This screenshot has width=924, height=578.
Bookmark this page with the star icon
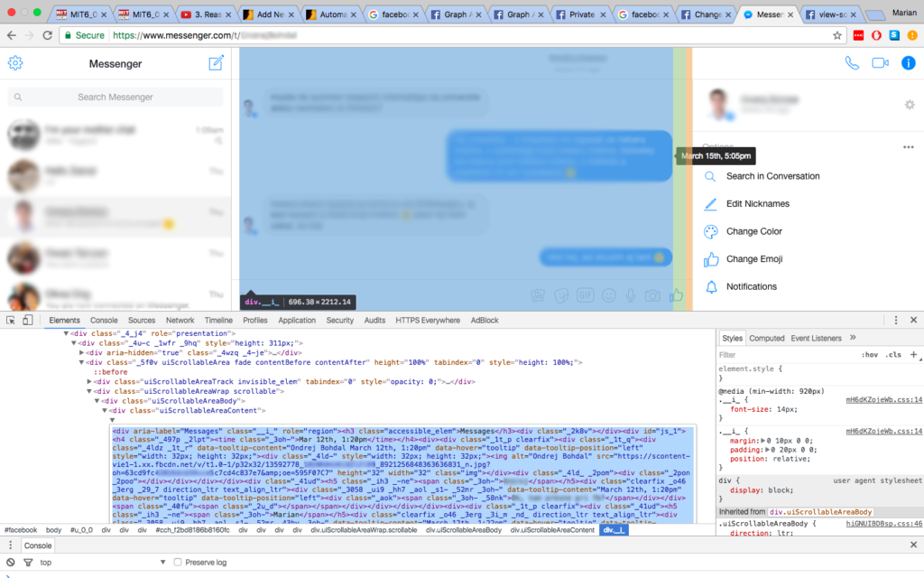point(837,35)
